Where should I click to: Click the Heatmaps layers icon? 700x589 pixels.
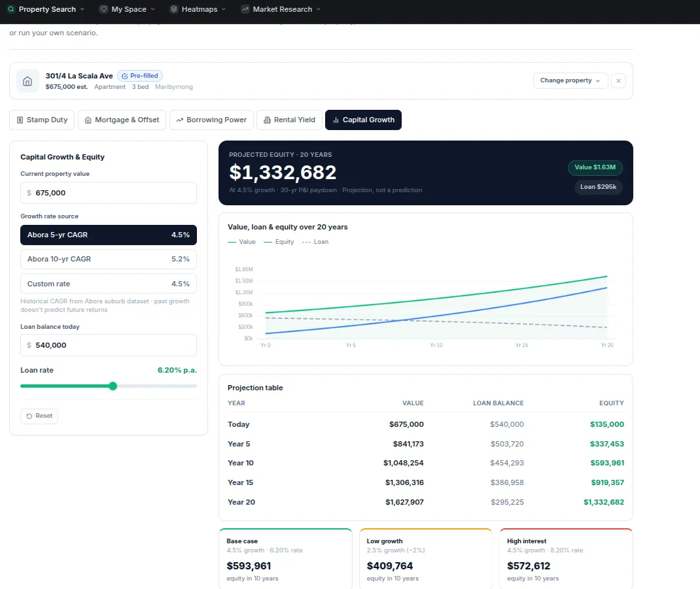coord(173,9)
